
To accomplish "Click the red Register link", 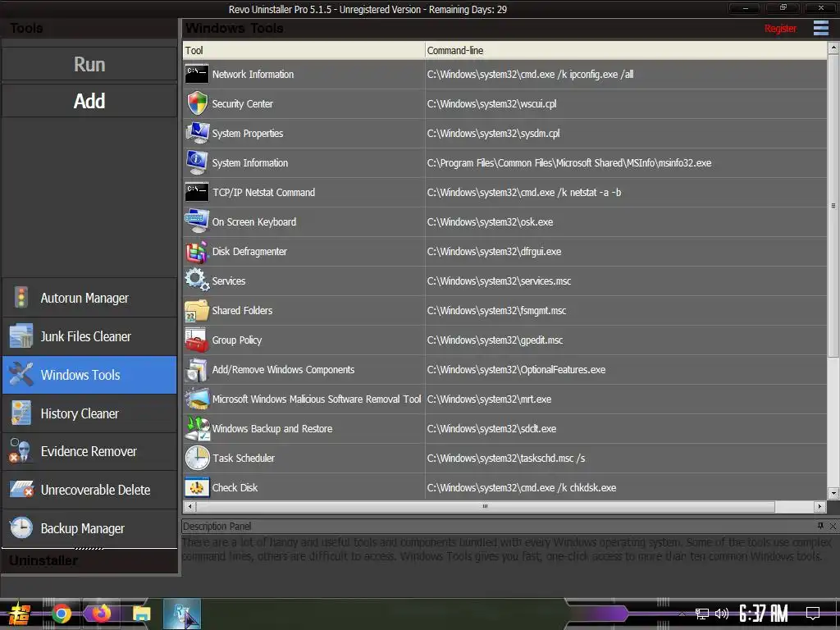I will point(780,29).
